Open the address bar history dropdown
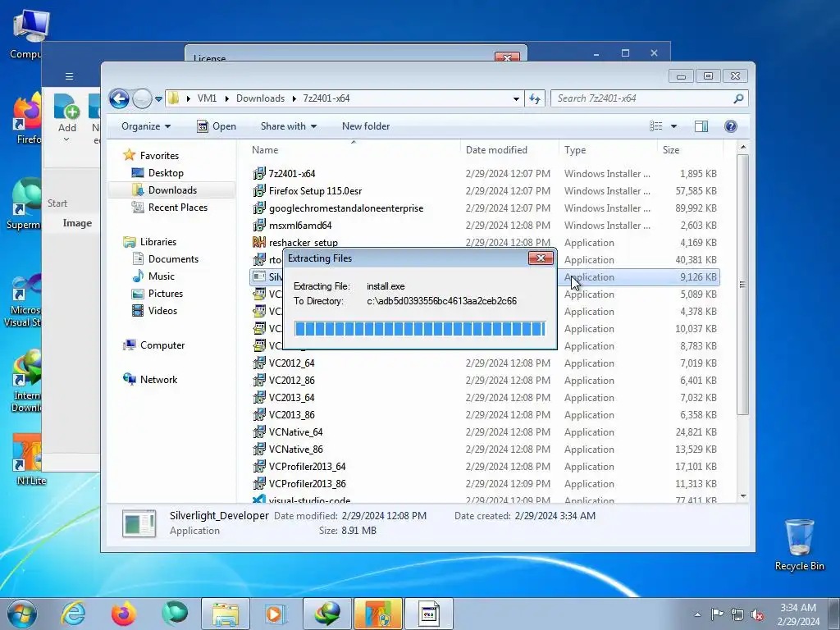This screenshot has width=840, height=630. (516, 98)
